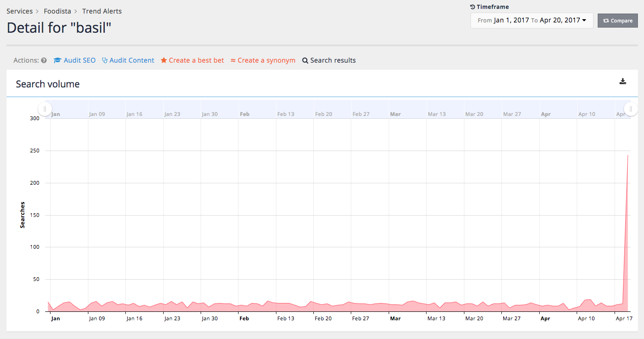
Task: Click the synonym approximation icon
Action: [x=232, y=60]
